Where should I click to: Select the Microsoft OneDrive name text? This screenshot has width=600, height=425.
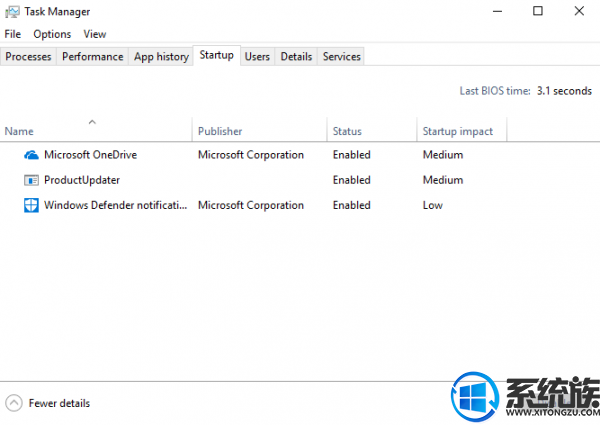click(90, 155)
